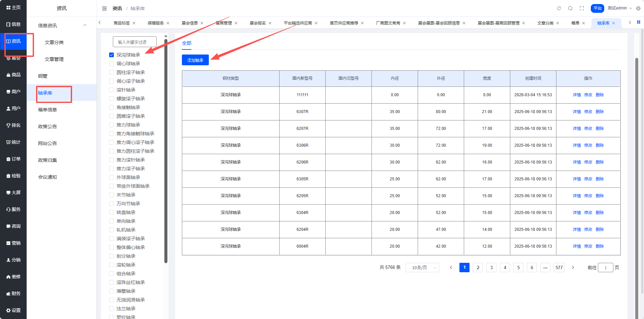
Task: Enable the 圆锥滚子轴承 checkbox
Action: [x=111, y=116]
